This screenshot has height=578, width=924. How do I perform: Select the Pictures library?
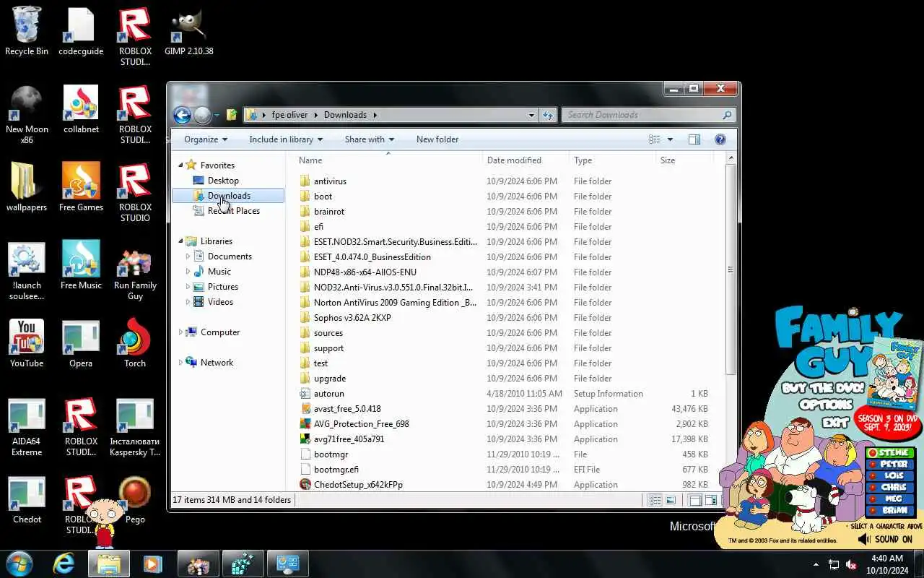tap(222, 287)
